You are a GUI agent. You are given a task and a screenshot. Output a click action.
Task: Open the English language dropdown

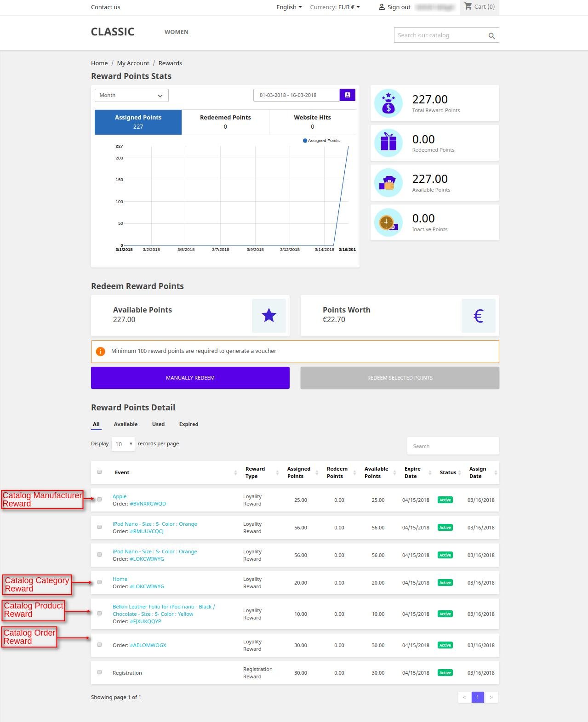point(289,7)
